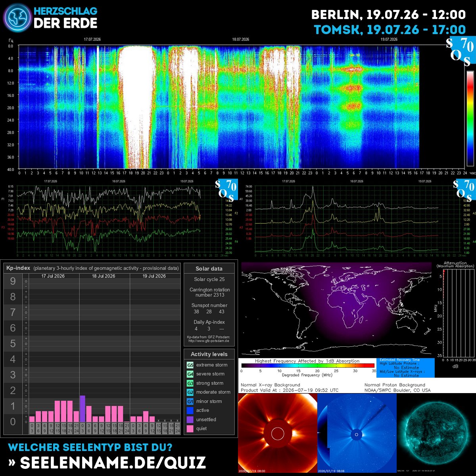Click the Kp scale number 9
The width and height of the screenshot is (476, 476).
tap(13, 281)
